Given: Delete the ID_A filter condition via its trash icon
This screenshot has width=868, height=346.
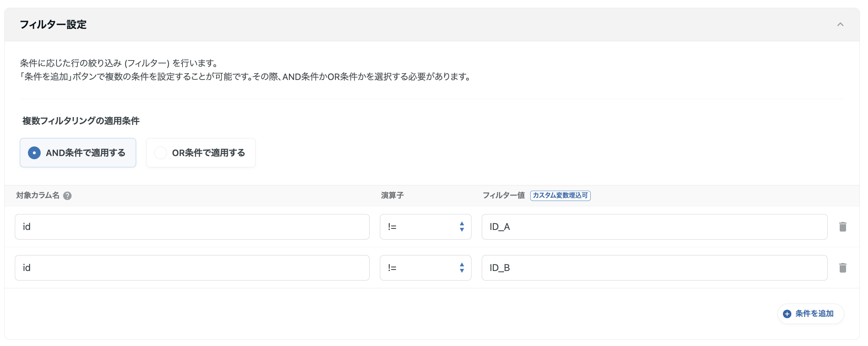Looking at the screenshot, I should (x=843, y=227).
